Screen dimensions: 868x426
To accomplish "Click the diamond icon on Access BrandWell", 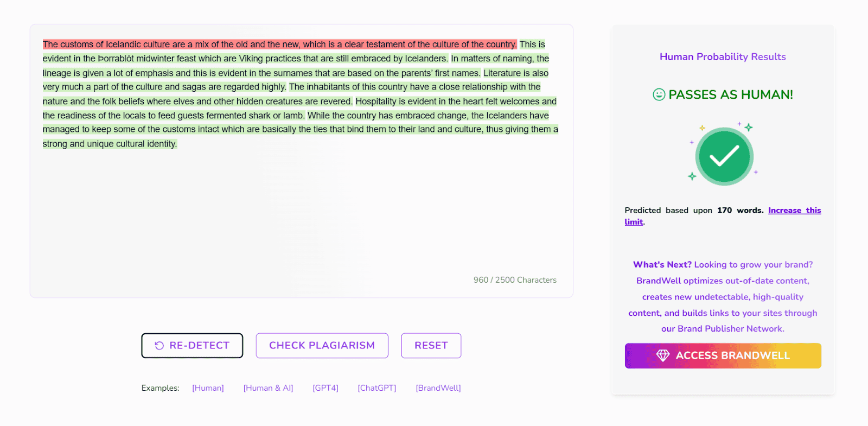I will click(x=662, y=355).
